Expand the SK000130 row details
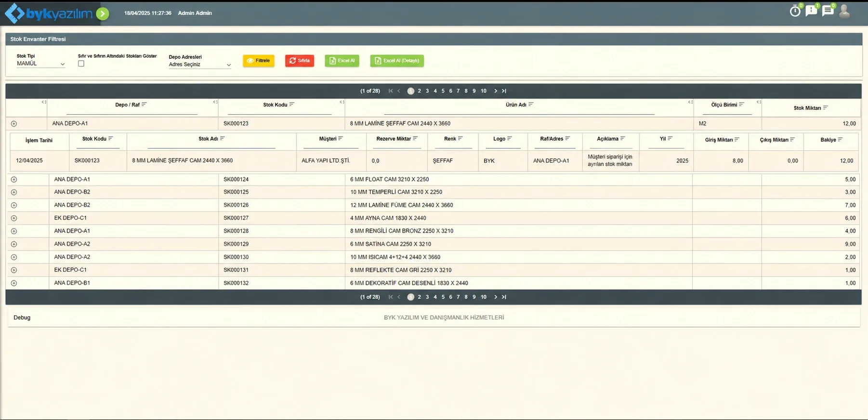This screenshot has height=420, width=868. [x=14, y=257]
